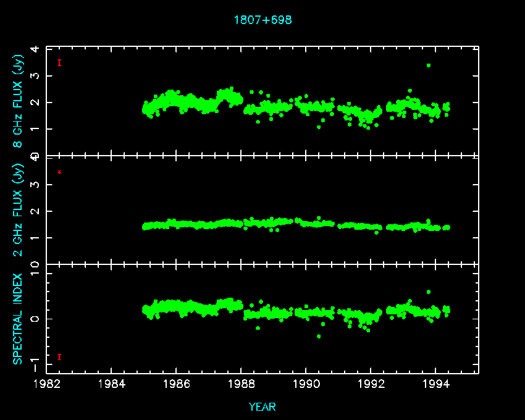The width and height of the screenshot is (525, 420).
Task: Click the red error bar in 8 GHz panel
Action: click(x=59, y=62)
